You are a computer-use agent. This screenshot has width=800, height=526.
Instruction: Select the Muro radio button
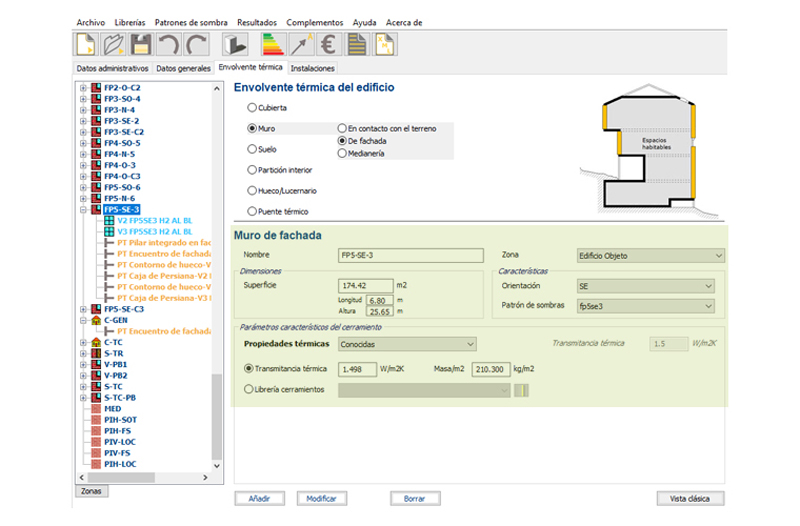coord(252,129)
